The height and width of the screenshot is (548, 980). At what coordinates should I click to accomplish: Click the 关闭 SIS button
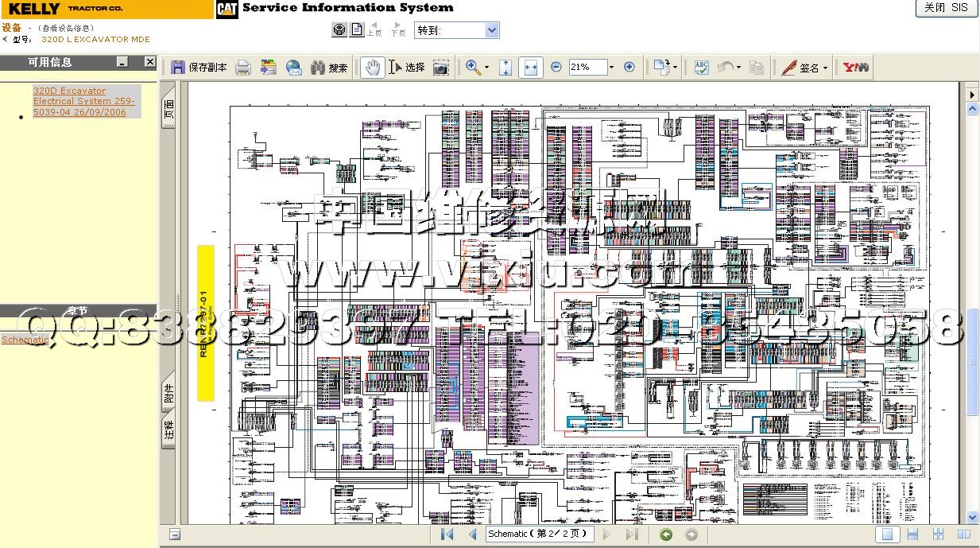pyautogui.click(x=946, y=8)
